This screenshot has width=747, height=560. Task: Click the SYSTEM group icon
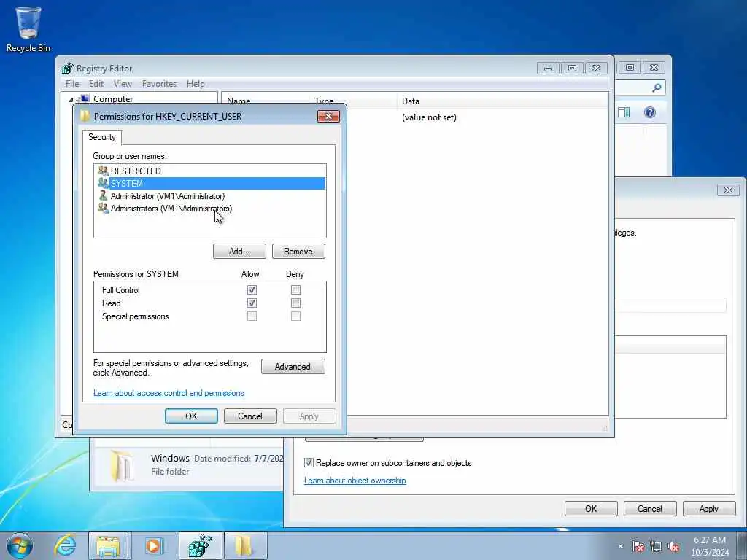[103, 183]
